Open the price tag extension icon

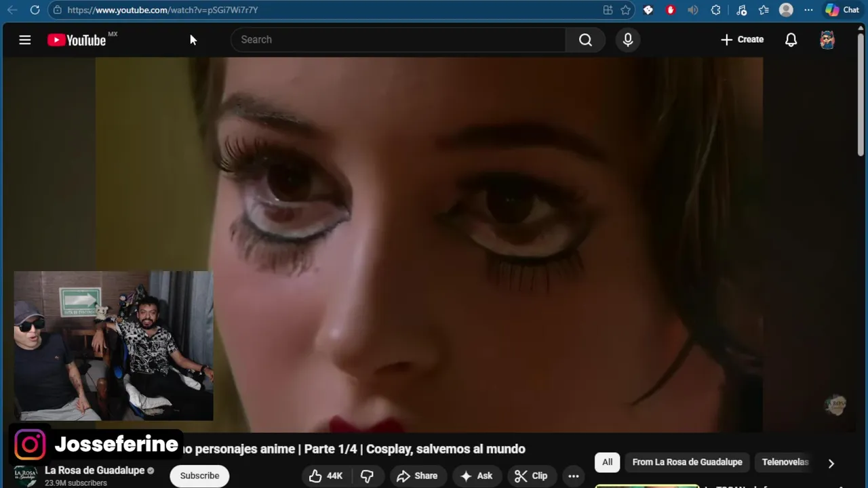pyautogui.click(x=648, y=10)
